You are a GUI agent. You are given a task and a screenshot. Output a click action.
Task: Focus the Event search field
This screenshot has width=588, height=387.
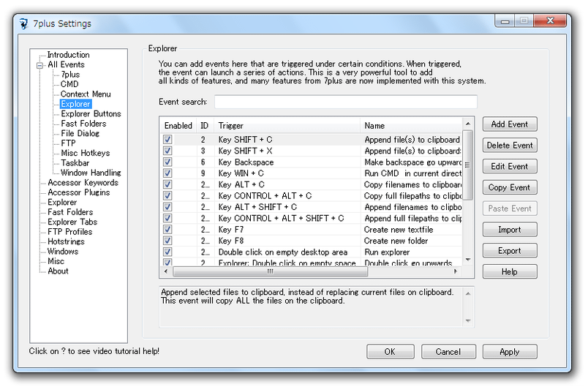click(345, 102)
